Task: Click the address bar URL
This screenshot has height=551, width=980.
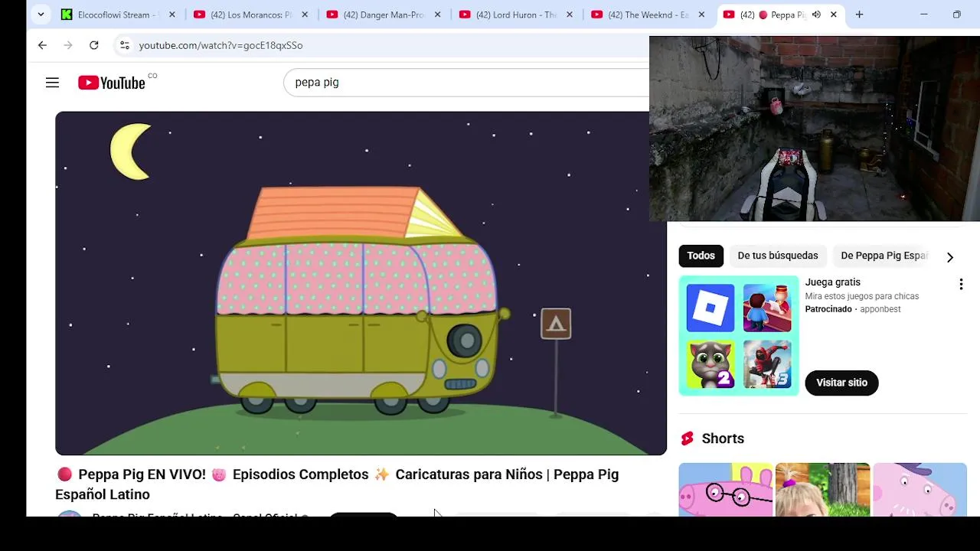Action: point(220,45)
